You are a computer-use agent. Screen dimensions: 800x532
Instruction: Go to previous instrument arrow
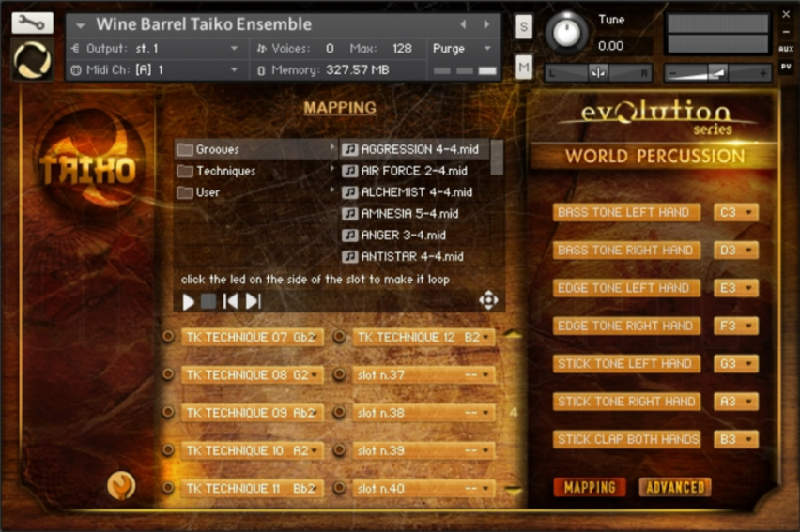pos(463,24)
